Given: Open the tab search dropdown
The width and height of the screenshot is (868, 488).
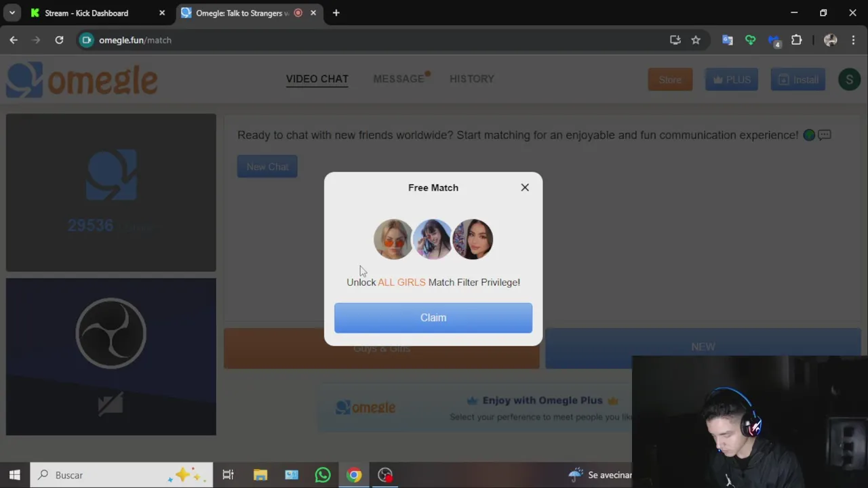Looking at the screenshot, I should [12, 13].
